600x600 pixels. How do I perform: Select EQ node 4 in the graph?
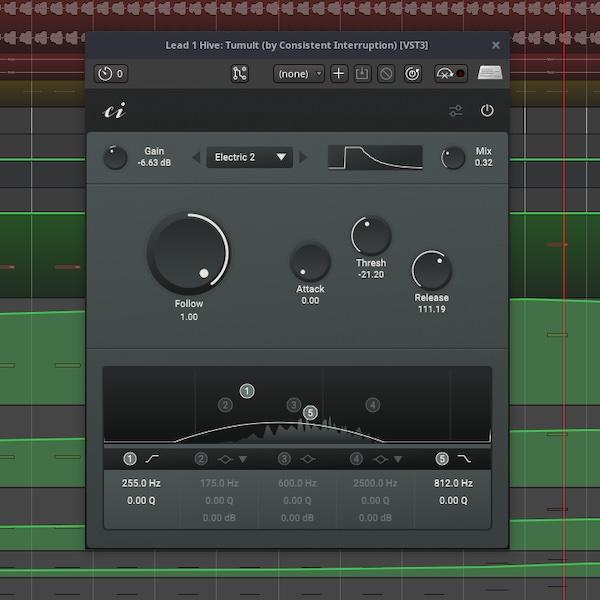point(373,405)
